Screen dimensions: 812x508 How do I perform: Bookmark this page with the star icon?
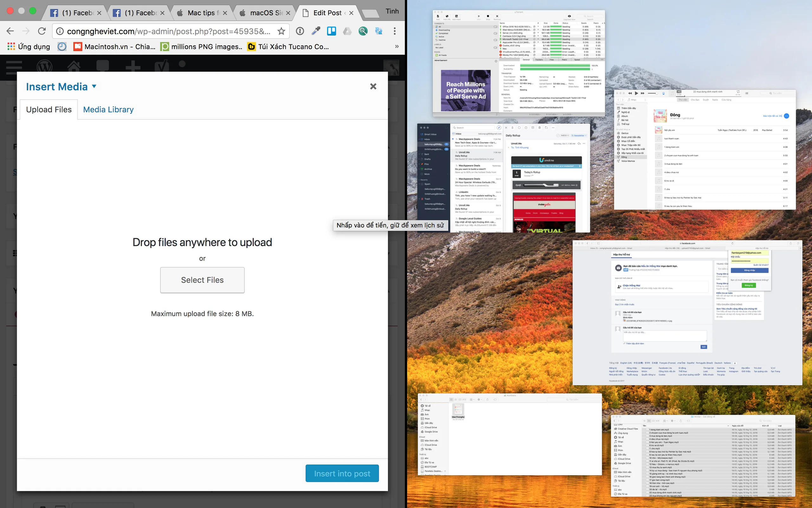click(281, 31)
